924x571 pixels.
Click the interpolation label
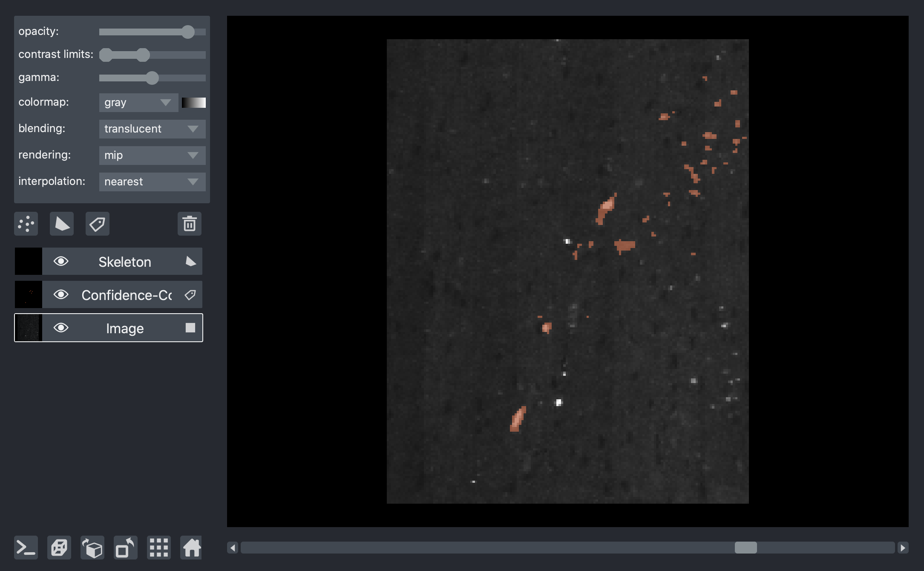(52, 181)
